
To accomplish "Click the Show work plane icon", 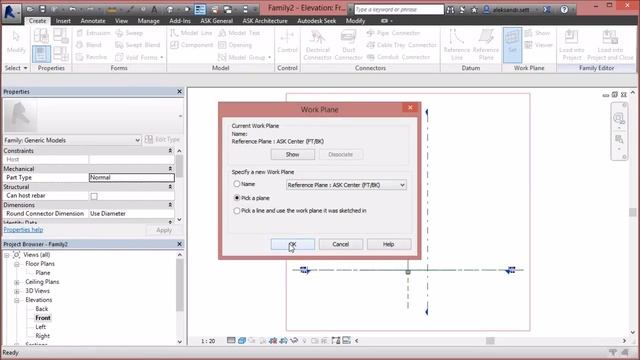I will pos(537,33).
